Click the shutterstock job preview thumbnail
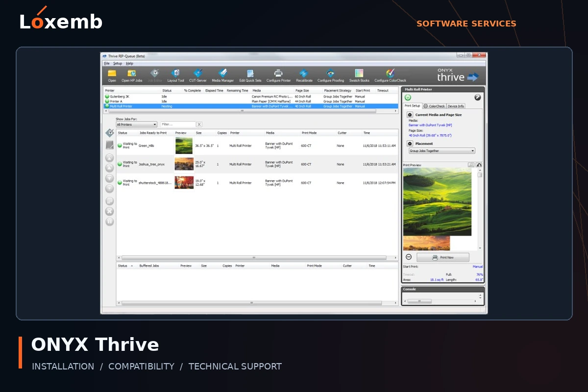588x392 pixels. pyautogui.click(x=184, y=183)
